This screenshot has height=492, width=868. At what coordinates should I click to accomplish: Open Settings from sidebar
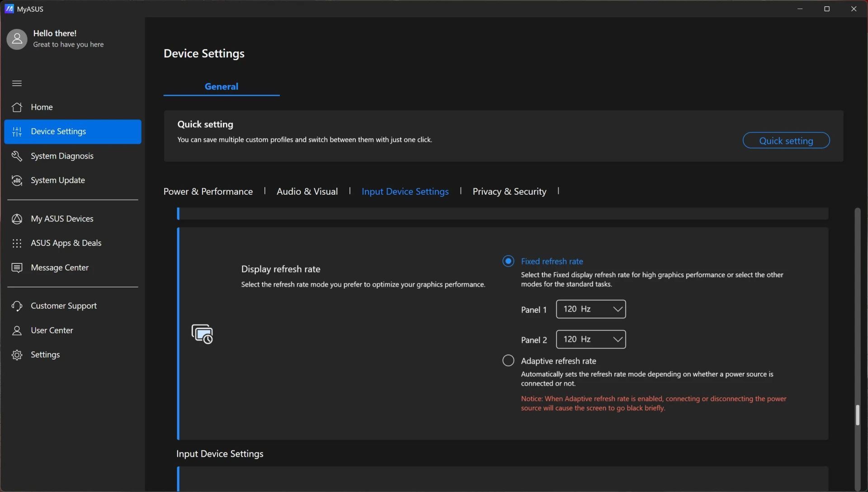tap(73, 355)
